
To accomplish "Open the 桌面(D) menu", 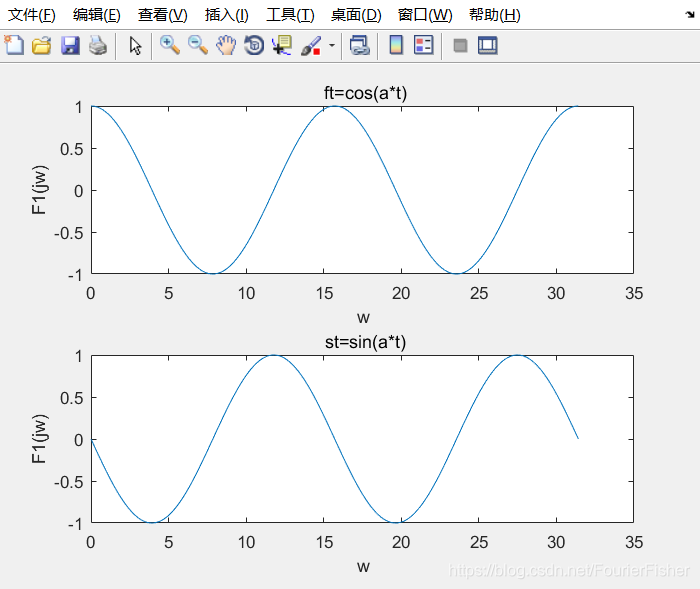I will (x=356, y=15).
